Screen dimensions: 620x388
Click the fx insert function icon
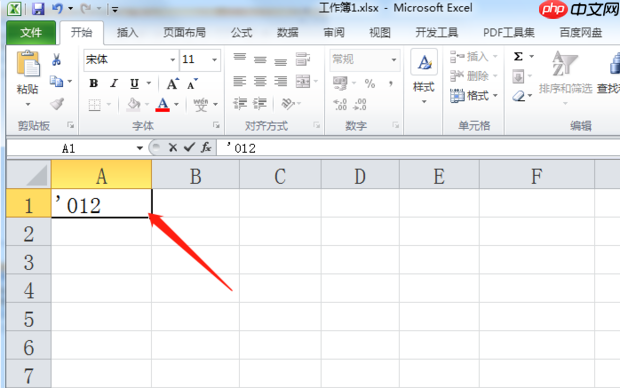[x=206, y=148]
